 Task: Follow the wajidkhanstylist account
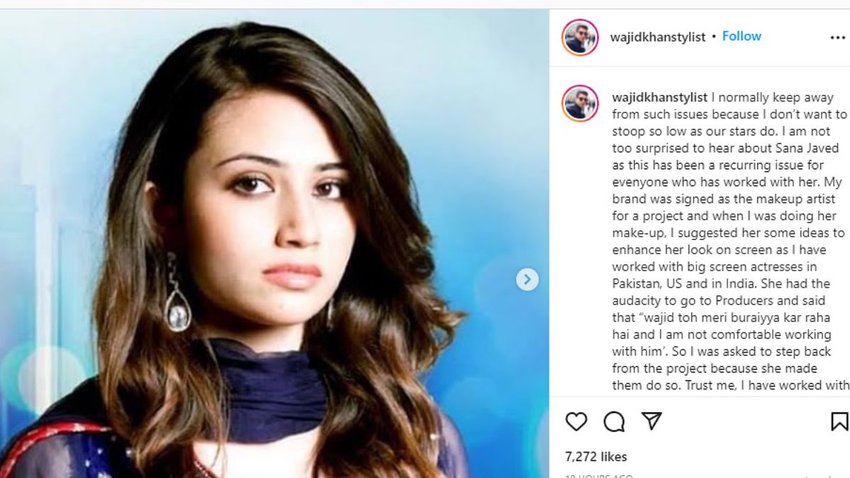point(742,36)
